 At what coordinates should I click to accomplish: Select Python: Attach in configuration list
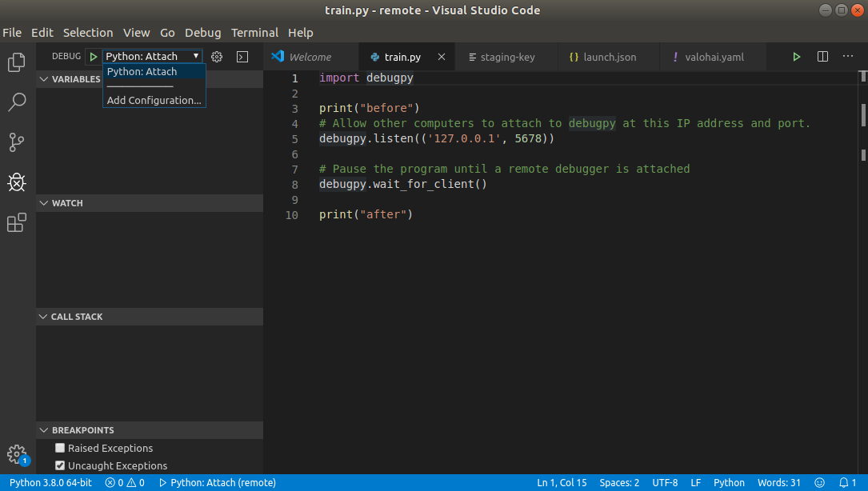pyautogui.click(x=154, y=71)
